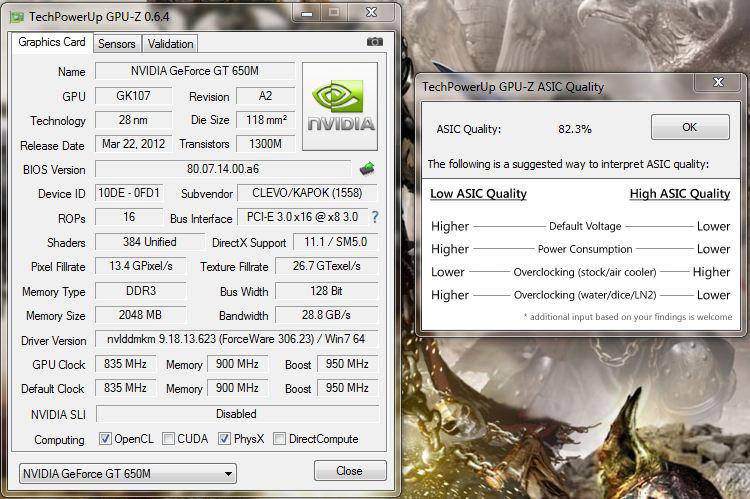Click the NVIDIA SLI Disabled field
Screen dimensions: 750x499
(x=237, y=414)
